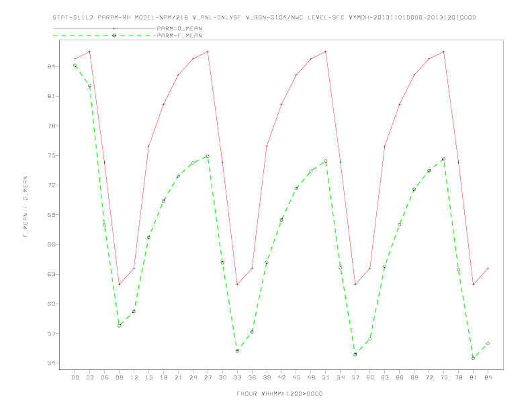Screen dimensions: 532x411
Task: Click the green F_MEAN circle marker at hour 00
Action: tap(75, 65)
